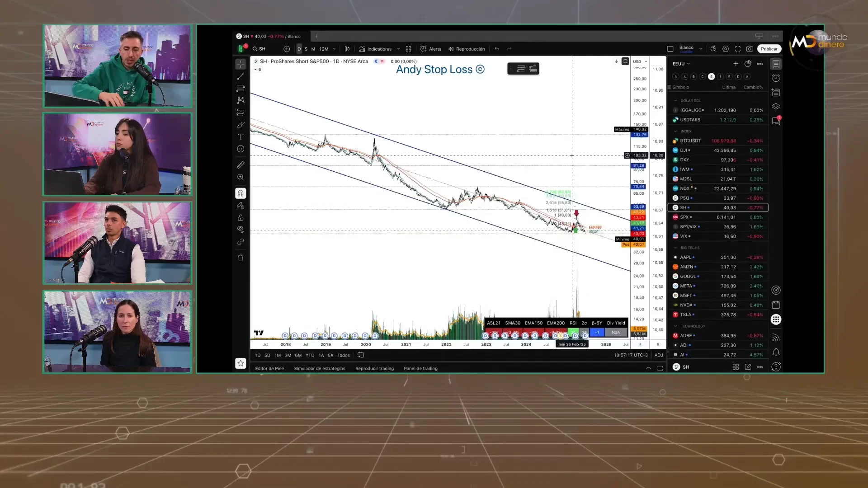Open watchlist more options menu

[x=760, y=64]
